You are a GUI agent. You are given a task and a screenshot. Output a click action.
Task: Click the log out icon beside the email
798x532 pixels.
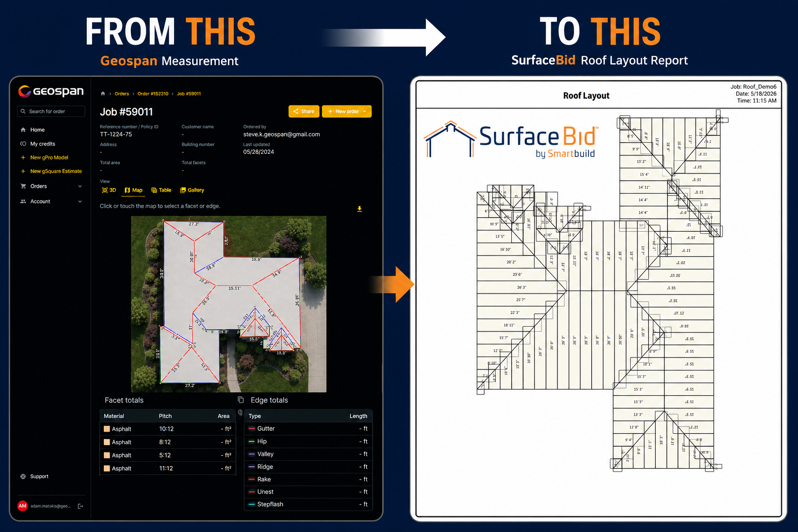[81, 506]
